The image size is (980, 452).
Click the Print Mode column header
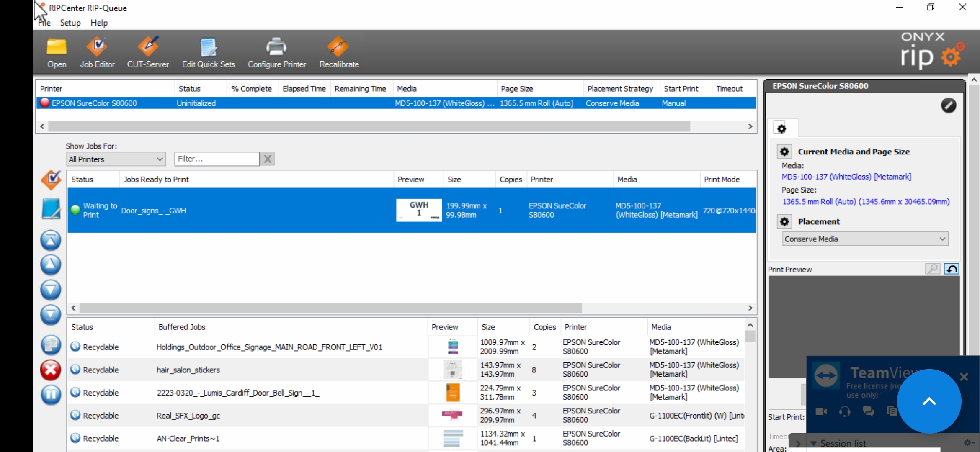pyautogui.click(x=728, y=180)
